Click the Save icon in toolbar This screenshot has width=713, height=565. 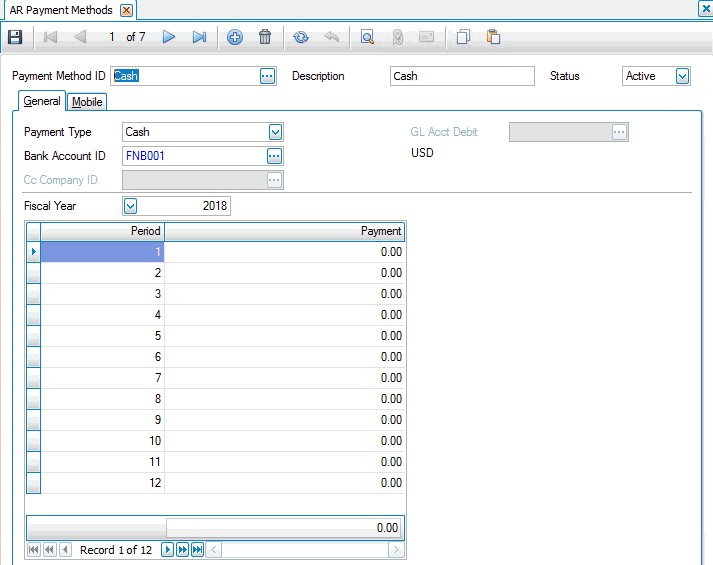[x=14, y=37]
